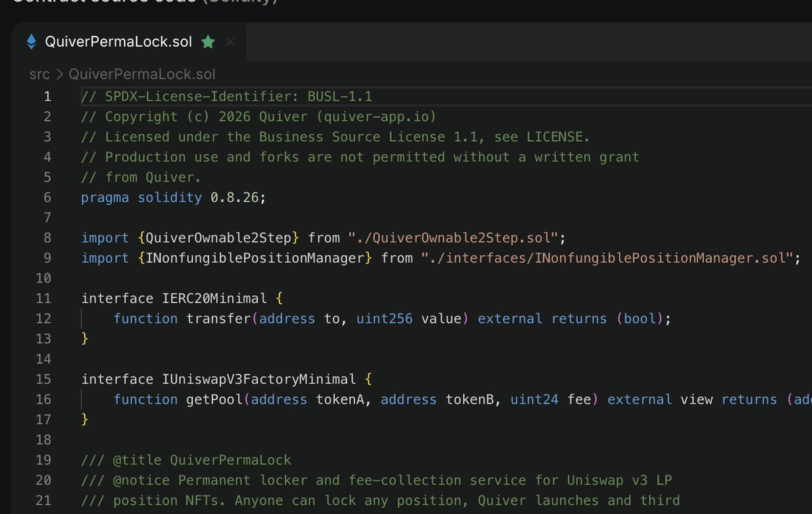Click QuiverPermaLock.sol in the breadcrumb

tap(142, 74)
